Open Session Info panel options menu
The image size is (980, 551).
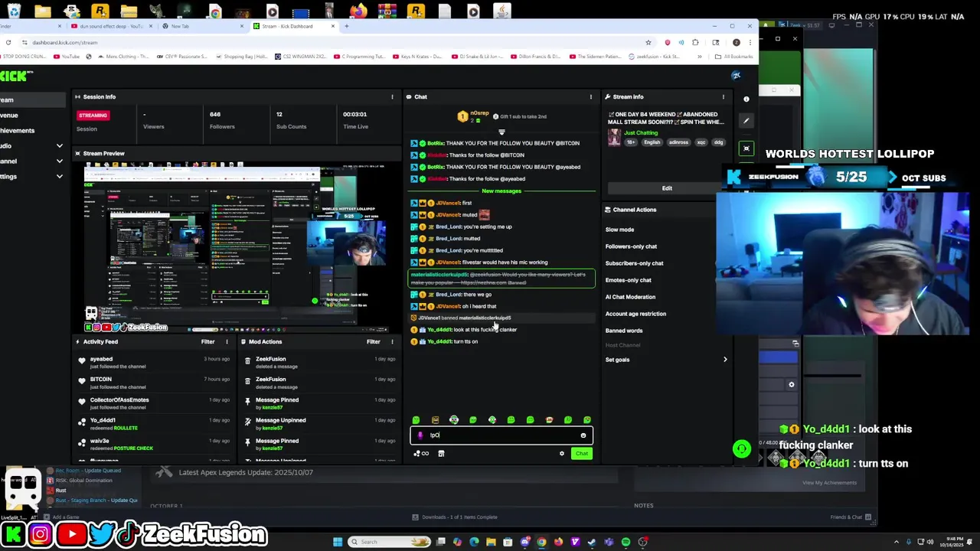[392, 96]
